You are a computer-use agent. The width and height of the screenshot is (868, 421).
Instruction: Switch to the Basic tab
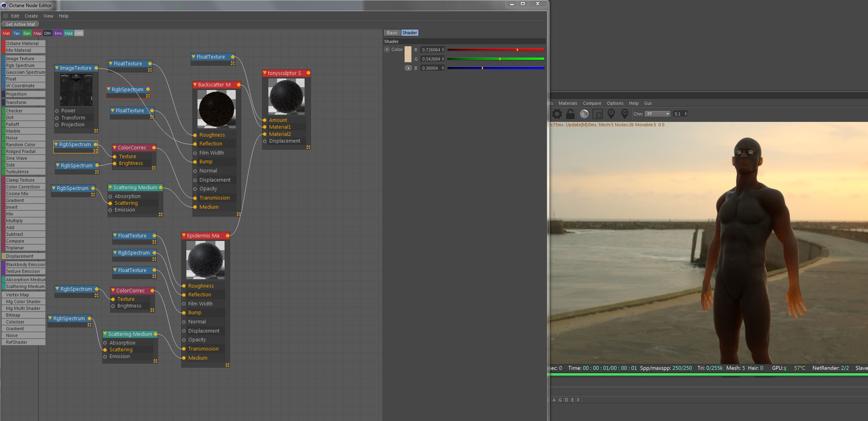pos(392,33)
